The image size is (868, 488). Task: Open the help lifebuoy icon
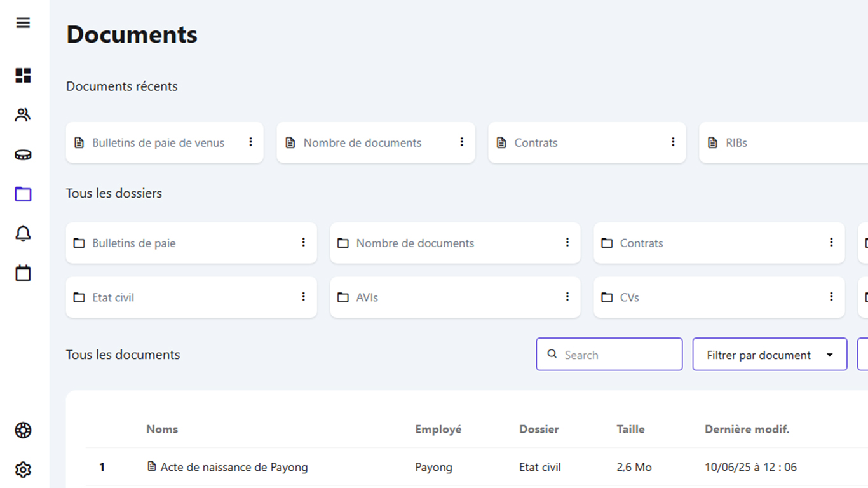point(23,430)
